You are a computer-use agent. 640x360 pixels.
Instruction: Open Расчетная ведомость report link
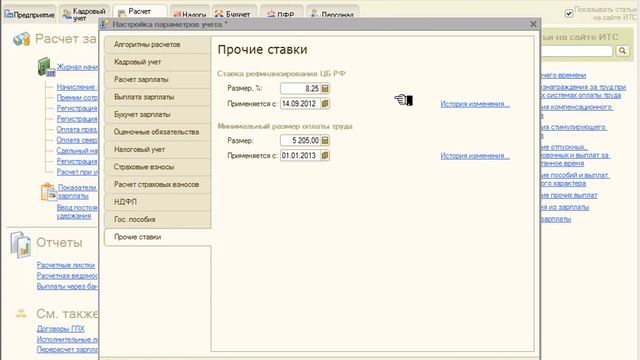tap(67, 276)
